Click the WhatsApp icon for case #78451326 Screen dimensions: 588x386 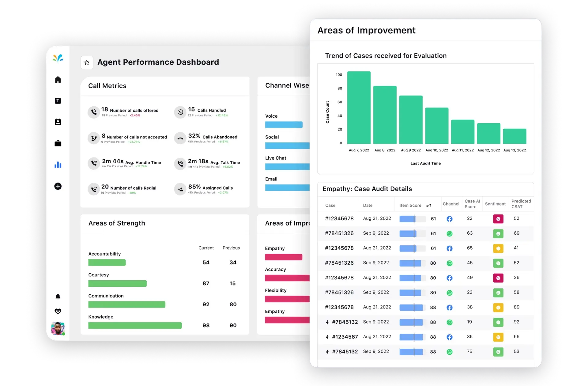[x=450, y=233]
